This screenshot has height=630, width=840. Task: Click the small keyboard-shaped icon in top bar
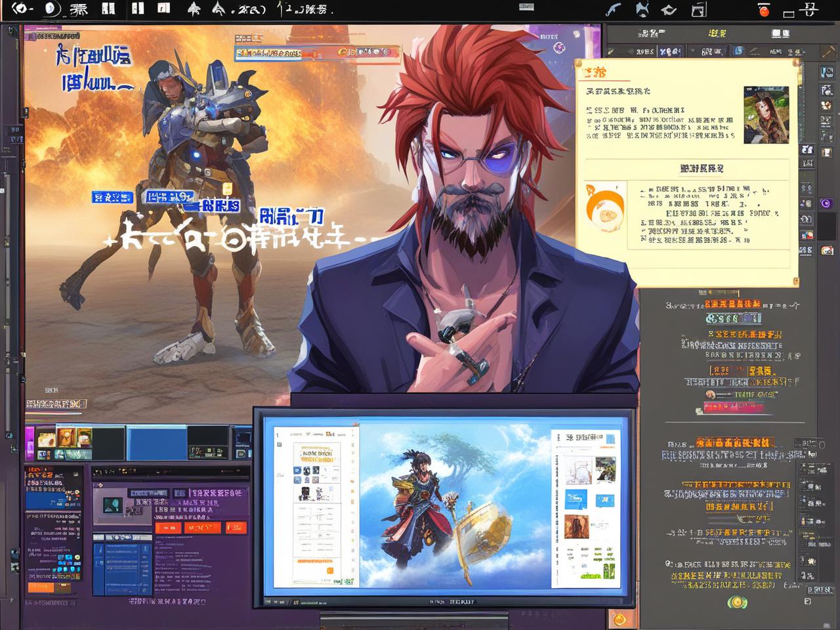(x=526, y=7)
